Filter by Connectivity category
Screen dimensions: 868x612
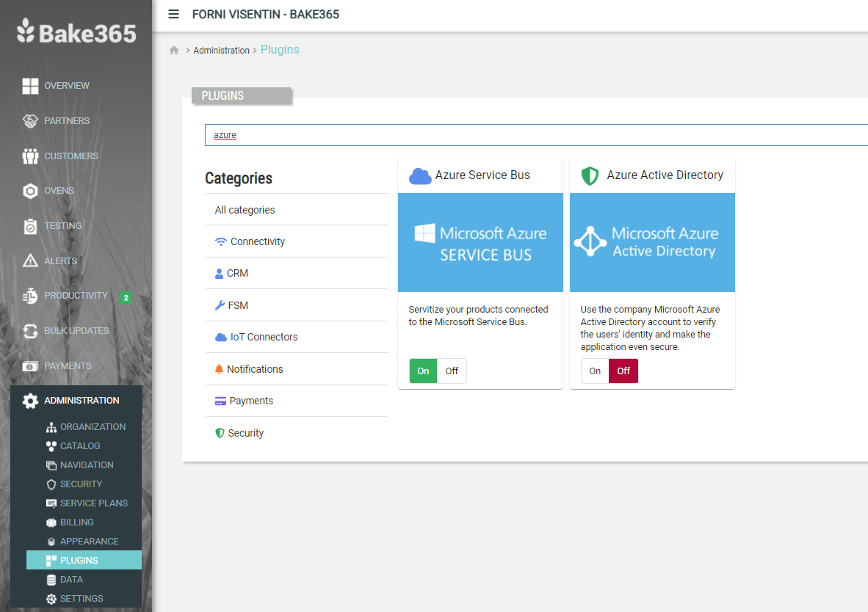pos(296,242)
